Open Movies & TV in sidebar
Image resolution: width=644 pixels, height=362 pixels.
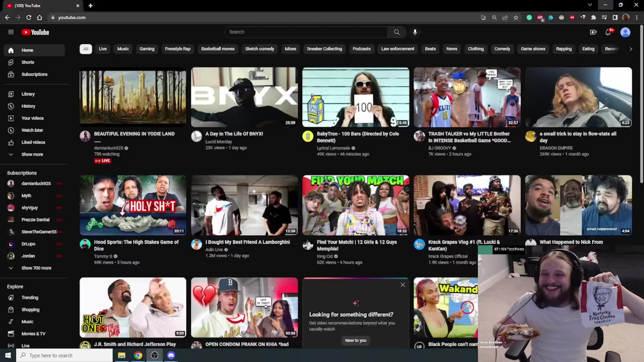[x=34, y=334]
